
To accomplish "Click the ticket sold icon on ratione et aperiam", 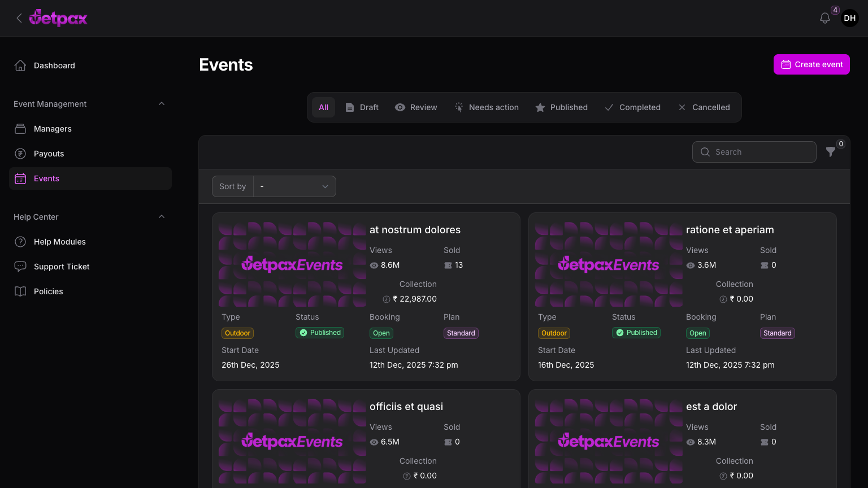I will [x=765, y=265].
